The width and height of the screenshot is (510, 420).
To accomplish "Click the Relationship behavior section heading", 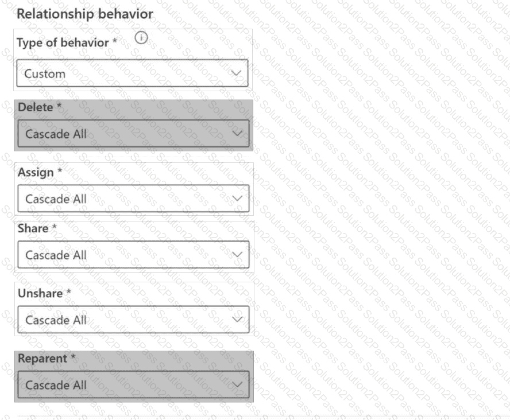I will 85,14.
